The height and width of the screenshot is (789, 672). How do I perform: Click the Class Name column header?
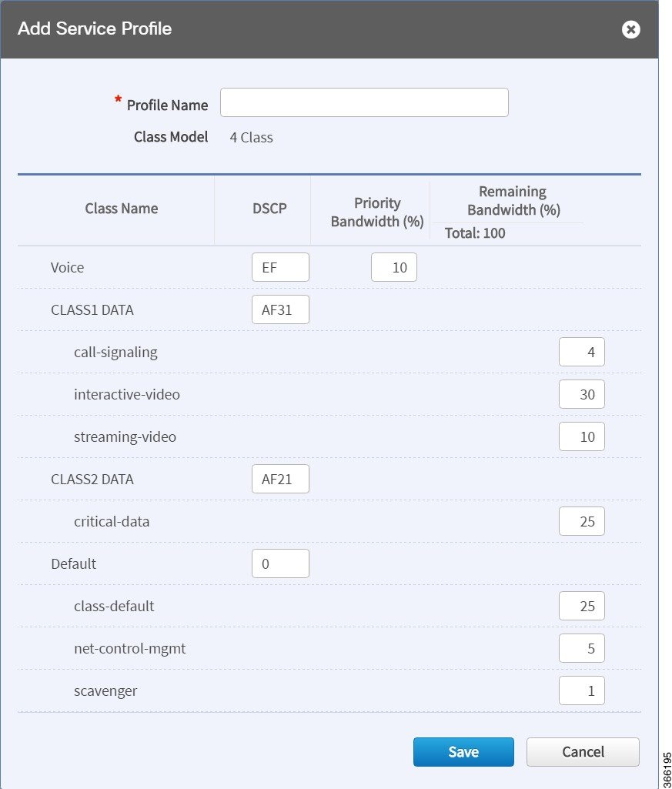(122, 209)
